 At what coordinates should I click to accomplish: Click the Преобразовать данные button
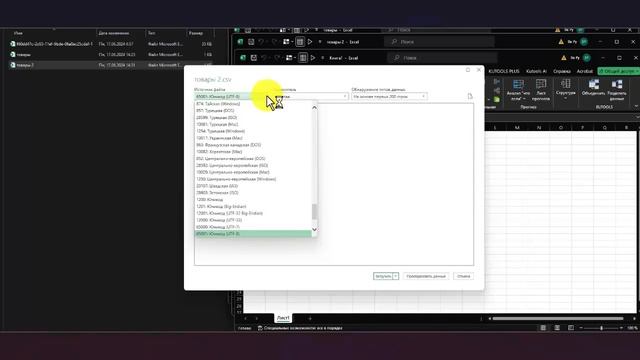(x=426, y=276)
